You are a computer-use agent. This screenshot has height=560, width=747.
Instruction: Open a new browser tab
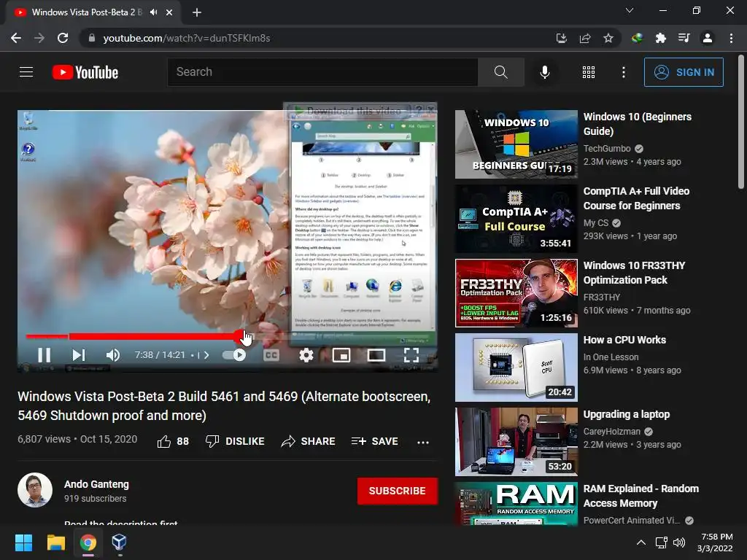click(x=197, y=12)
